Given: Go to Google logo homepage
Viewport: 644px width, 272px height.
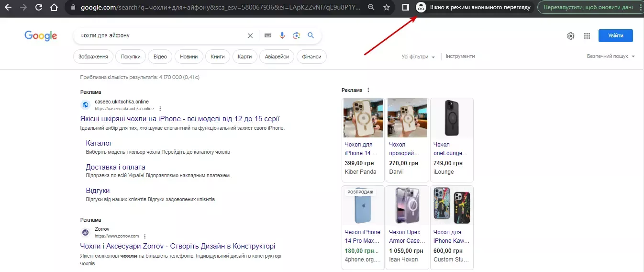Looking at the screenshot, I should click(41, 36).
